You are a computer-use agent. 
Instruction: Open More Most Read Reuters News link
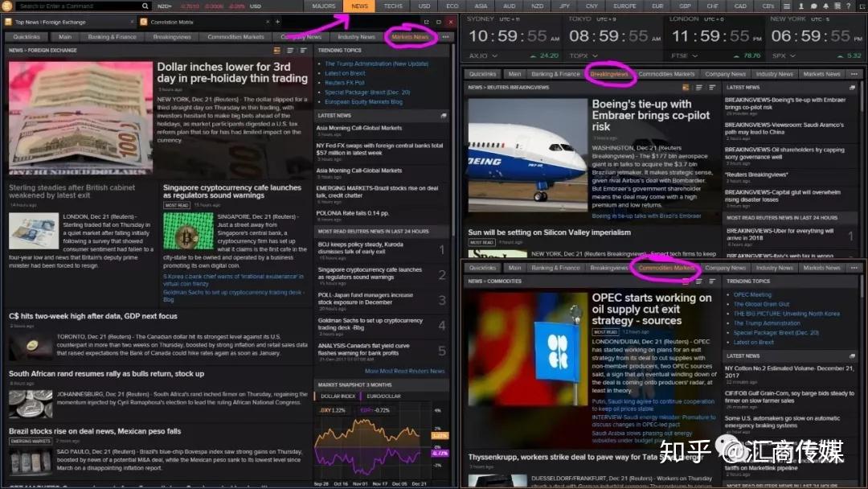point(404,371)
